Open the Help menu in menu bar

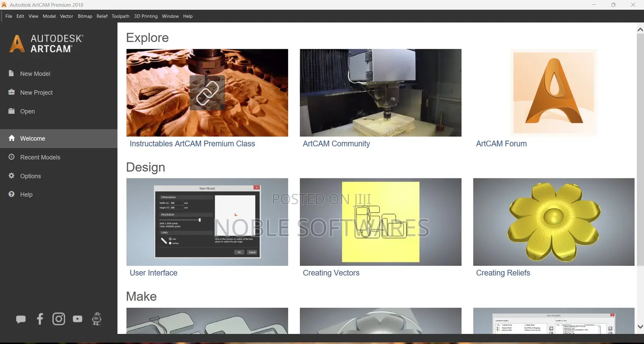[x=188, y=16]
